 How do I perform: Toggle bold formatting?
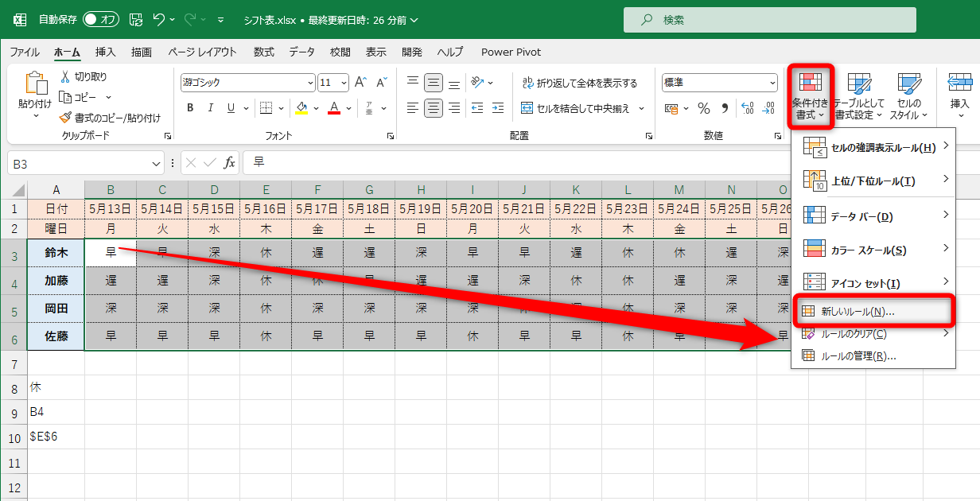(x=190, y=107)
